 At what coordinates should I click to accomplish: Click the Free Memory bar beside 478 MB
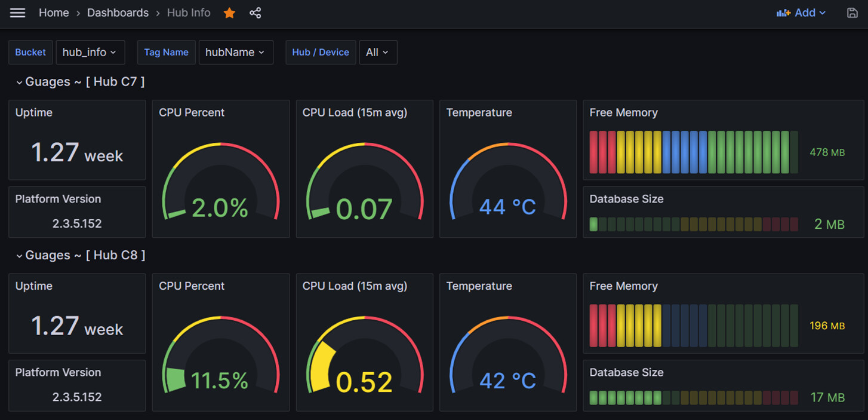point(694,152)
